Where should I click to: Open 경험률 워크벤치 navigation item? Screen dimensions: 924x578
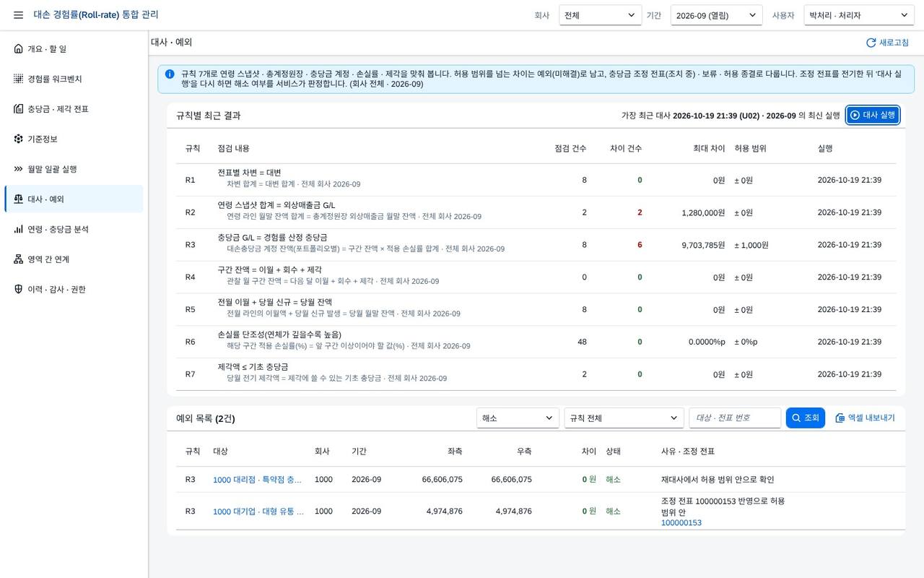74,79
